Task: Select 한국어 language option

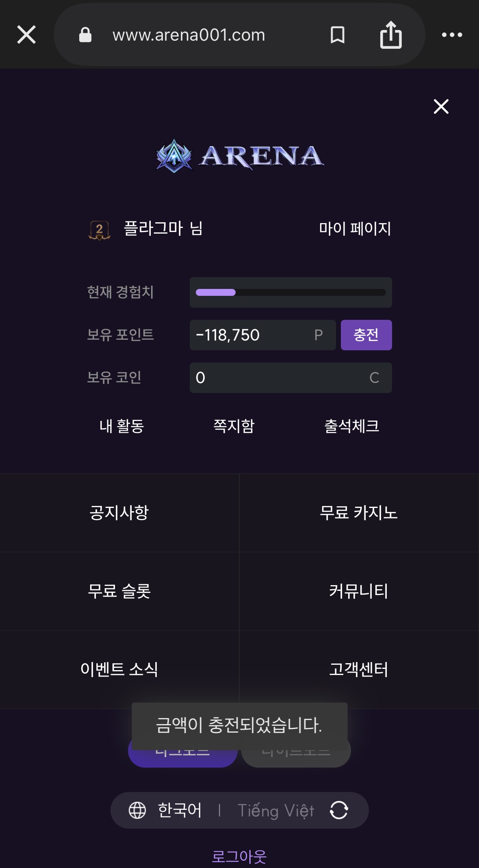Action: pyautogui.click(x=180, y=810)
